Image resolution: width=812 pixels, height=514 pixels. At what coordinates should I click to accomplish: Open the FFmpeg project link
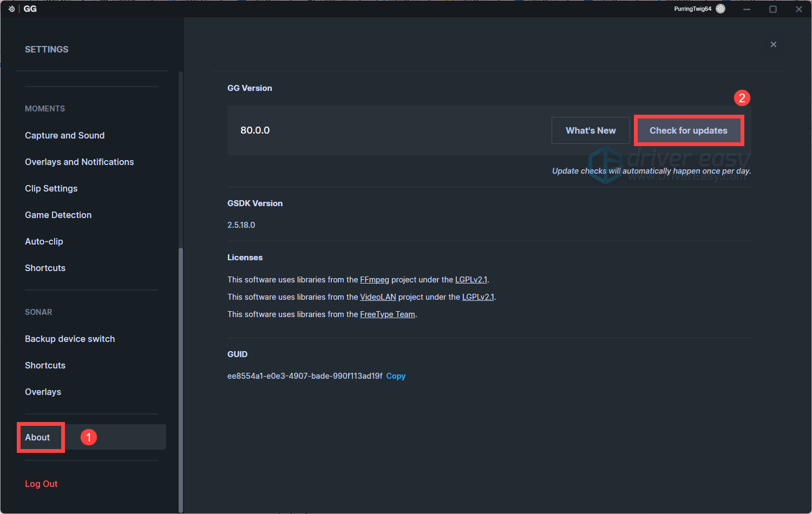pos(375,280)
